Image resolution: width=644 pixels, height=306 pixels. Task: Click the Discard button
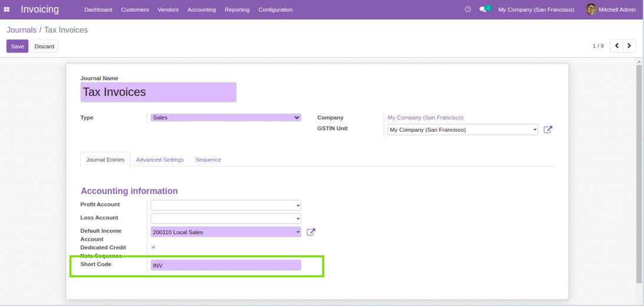44,46
